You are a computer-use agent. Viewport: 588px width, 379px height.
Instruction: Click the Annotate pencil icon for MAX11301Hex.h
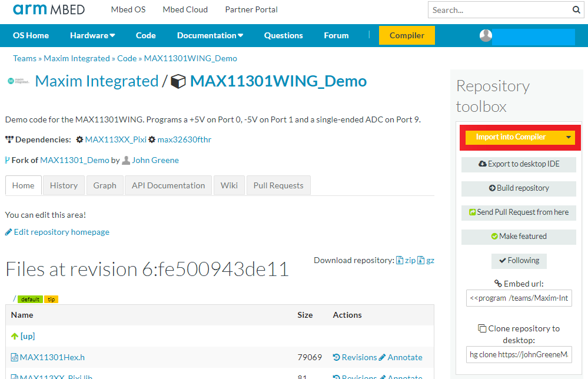[x=382, y=357]
